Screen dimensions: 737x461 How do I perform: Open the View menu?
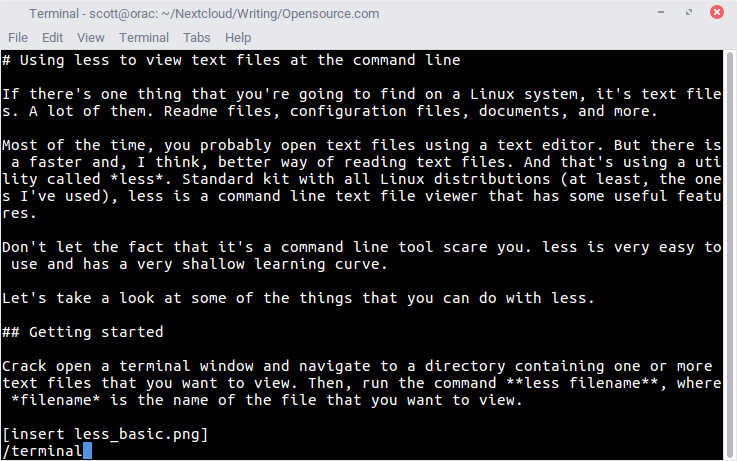click(x=91, y=37)
